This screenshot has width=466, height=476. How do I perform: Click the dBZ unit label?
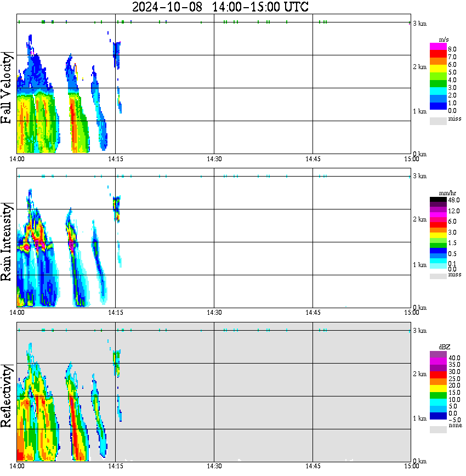444,347
